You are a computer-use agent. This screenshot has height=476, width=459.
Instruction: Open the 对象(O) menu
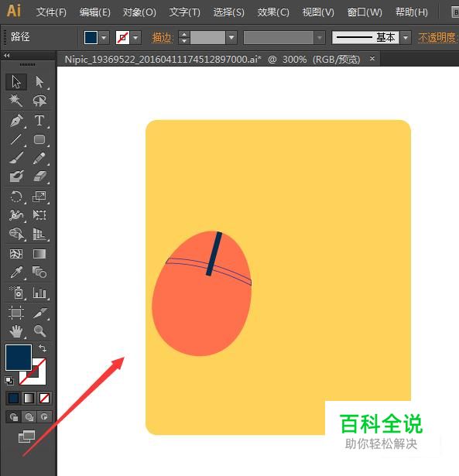click(x=139, y=12)
